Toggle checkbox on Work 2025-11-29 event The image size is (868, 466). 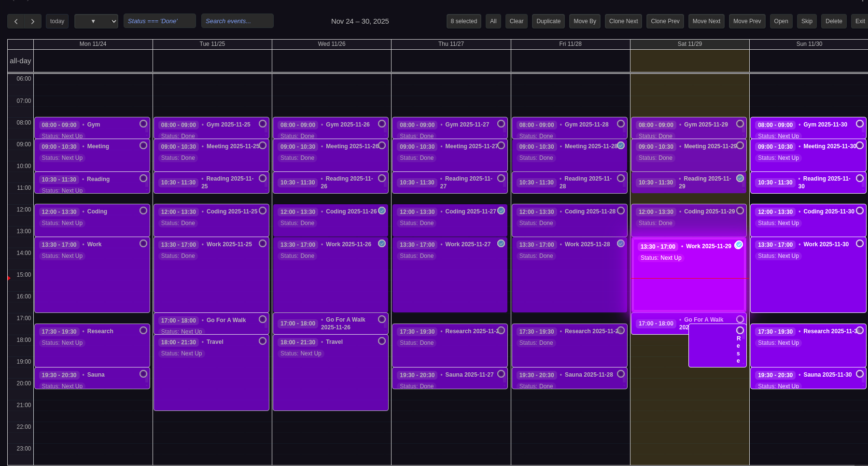pyautogui.click(x=739, y=245)
